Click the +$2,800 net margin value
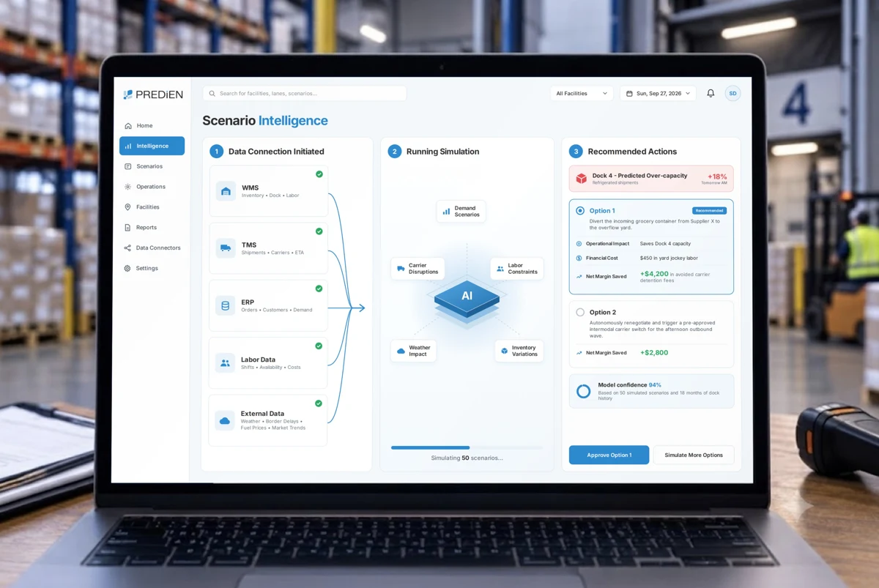The image size is (879, 588). (654, 353)
